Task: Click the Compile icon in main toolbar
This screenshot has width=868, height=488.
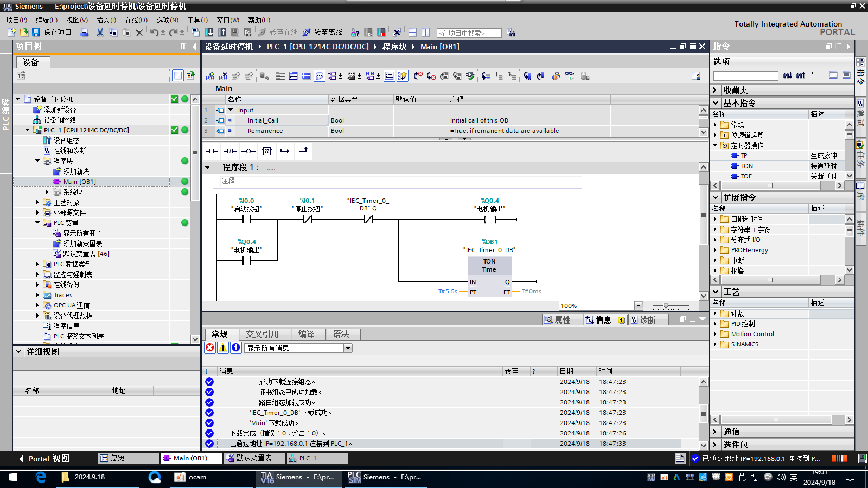Action: [196, 33]
